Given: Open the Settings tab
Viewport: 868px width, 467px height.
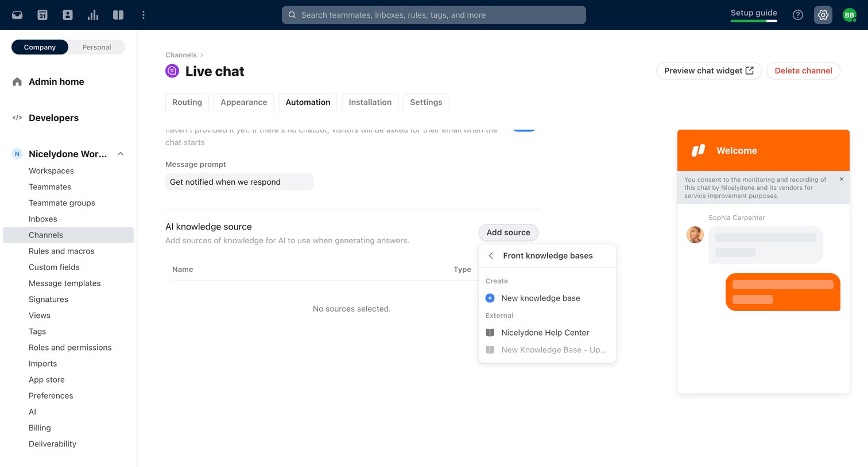Looking at the screenshot, I should coord(426,102).
